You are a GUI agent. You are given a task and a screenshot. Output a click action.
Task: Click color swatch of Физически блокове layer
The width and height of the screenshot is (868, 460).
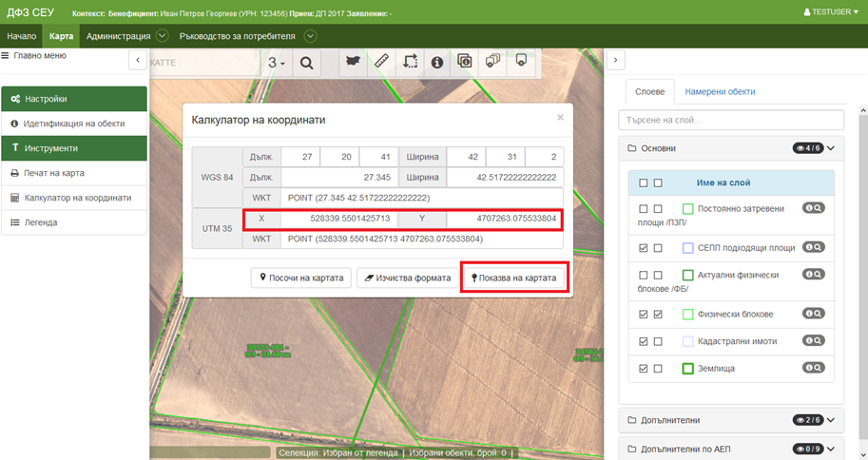pyautogui.click(x=687, y=314)
